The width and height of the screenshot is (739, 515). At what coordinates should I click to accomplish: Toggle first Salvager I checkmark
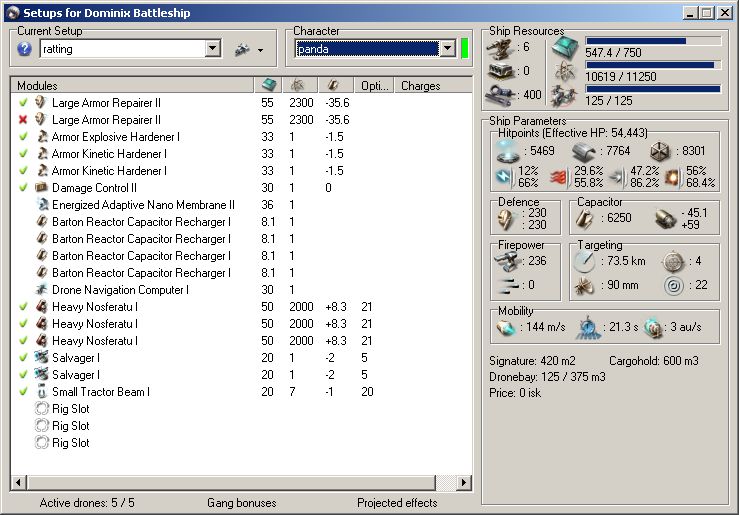(x=23, y=358)
